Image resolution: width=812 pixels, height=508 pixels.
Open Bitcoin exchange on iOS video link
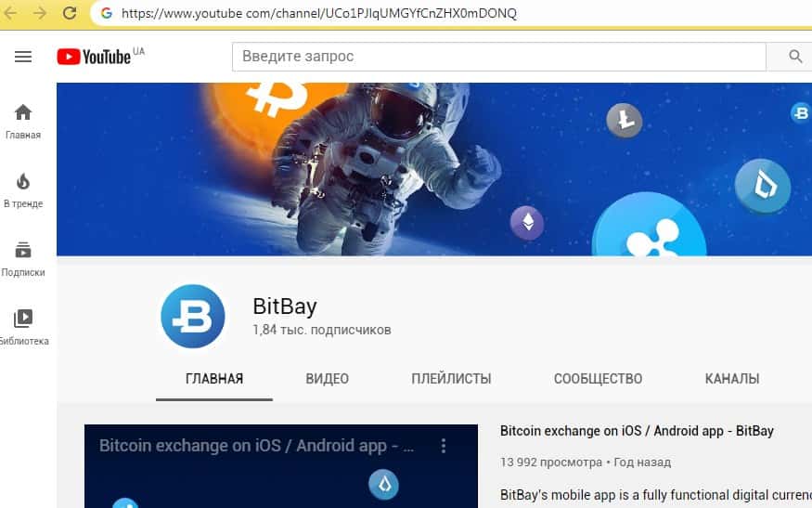point(637,431)
